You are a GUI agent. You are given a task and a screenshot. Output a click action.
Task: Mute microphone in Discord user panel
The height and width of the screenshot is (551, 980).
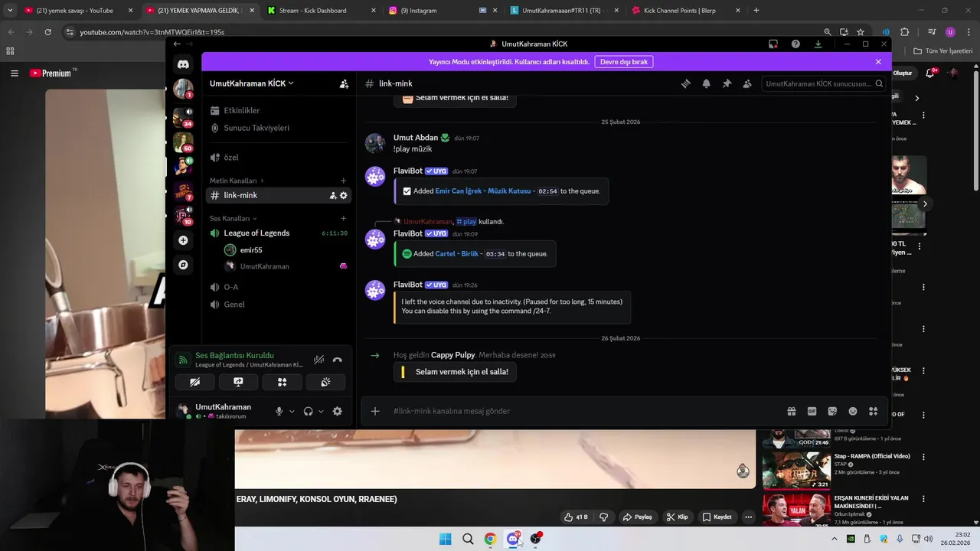coord(279,411)
